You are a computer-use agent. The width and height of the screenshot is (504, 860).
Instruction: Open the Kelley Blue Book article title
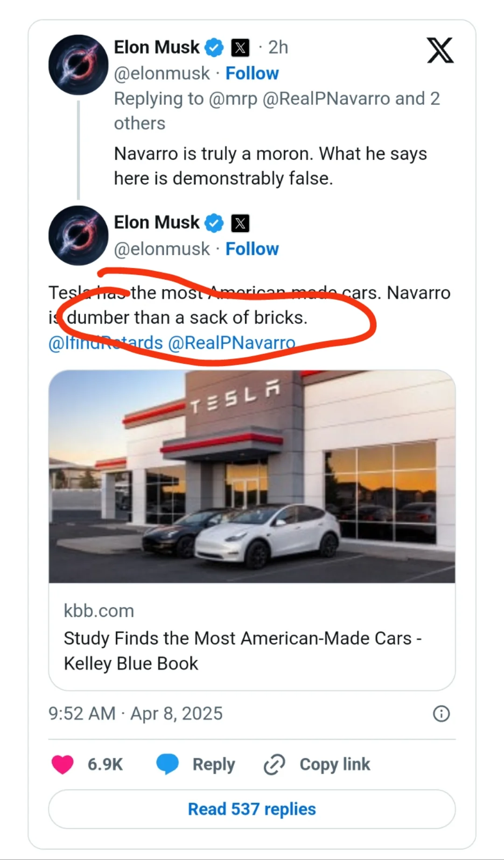pyautogui.click(x=242, y=650)
